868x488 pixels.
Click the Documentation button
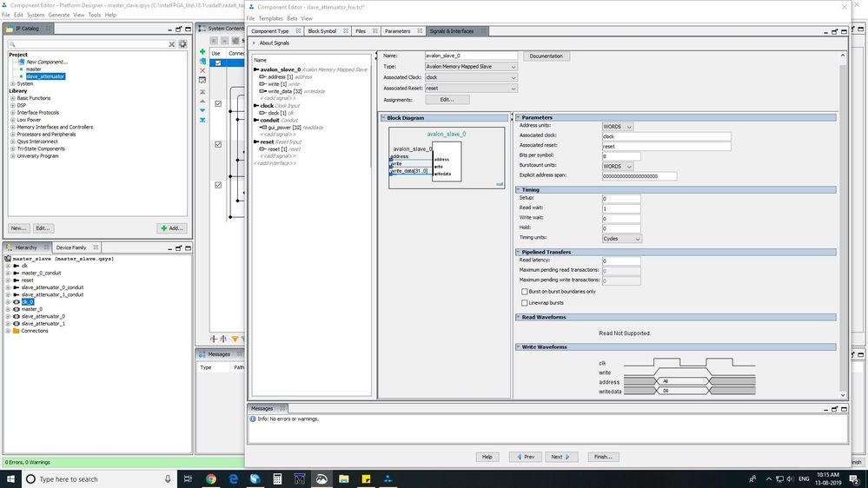point(547,56)
